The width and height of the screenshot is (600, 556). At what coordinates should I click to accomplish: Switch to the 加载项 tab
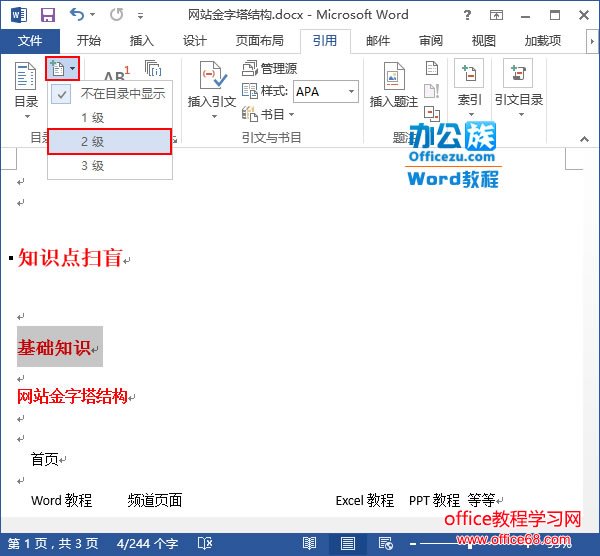coord(543,41)
